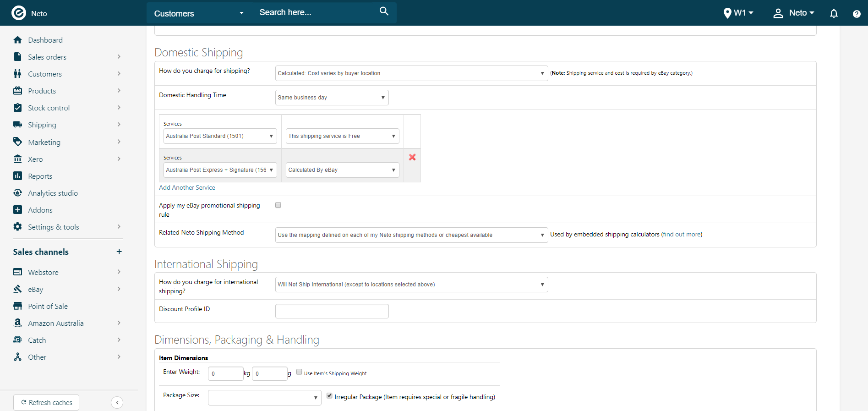Click the Discount Profile ID field
The height and width of the screenshot is (411, 868).
[x=332, y=311]
